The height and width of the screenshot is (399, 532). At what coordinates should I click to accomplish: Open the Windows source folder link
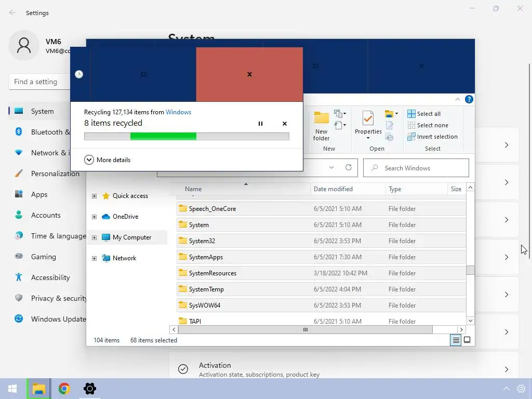point(178,112)
